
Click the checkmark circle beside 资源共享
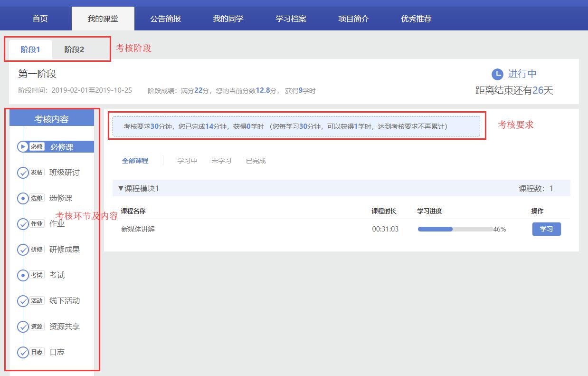coord(23,327)
